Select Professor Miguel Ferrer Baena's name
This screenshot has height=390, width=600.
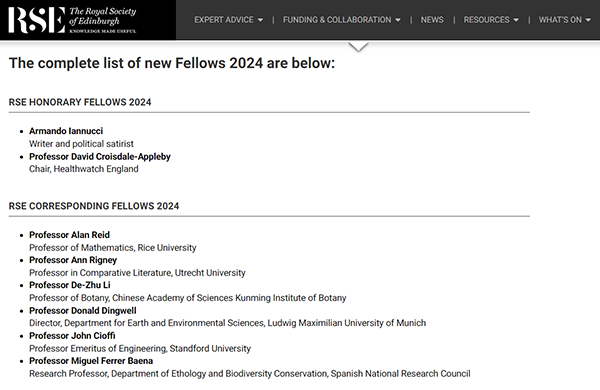pyautogui.click(x=91, y=361)
